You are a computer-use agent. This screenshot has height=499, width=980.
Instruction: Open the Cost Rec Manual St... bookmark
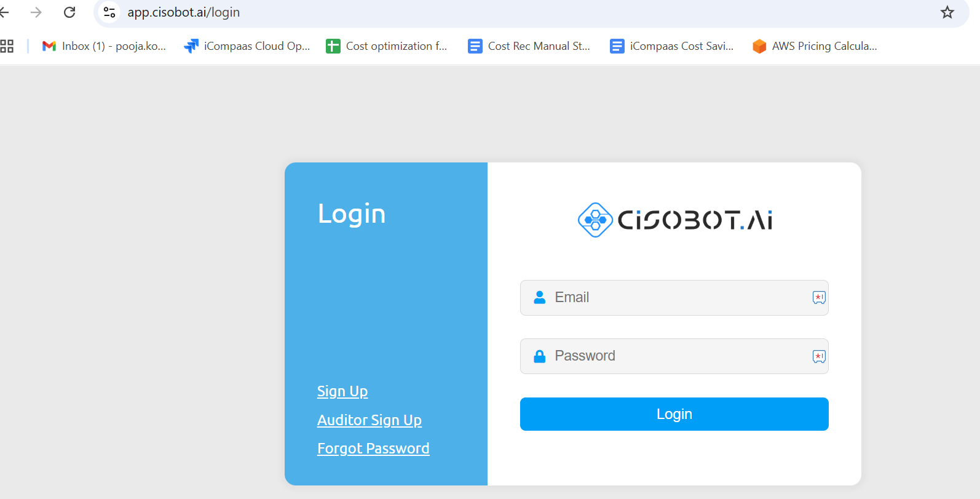[529, 46]
